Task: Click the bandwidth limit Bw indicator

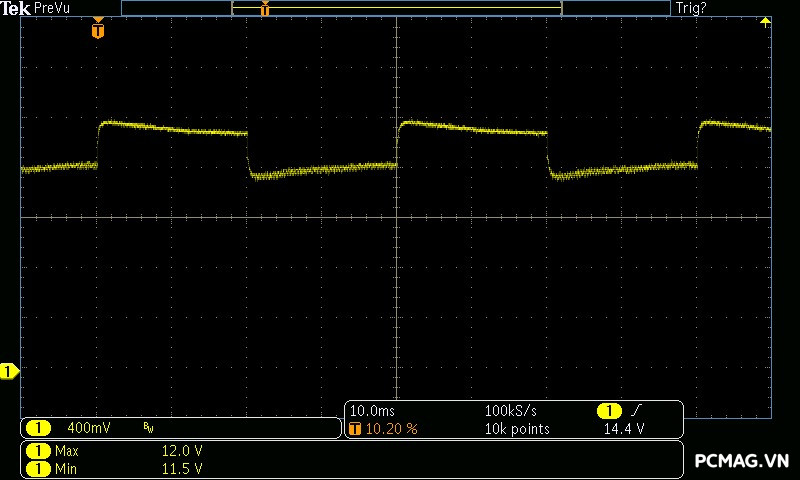Action: [148, 428]
